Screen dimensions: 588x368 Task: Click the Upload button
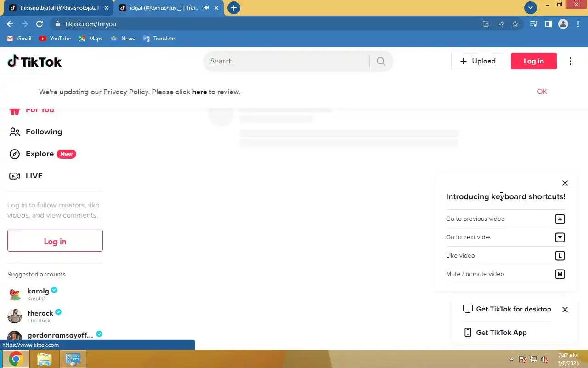coord(477,61)
